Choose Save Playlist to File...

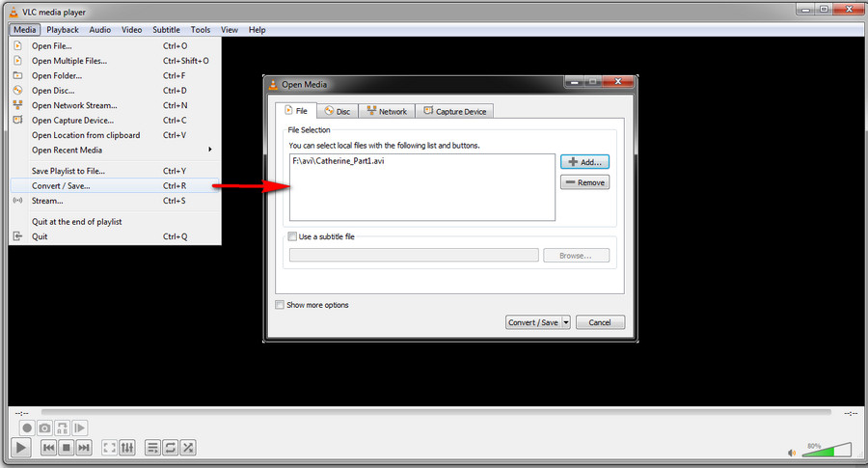(x=115, y=171)
